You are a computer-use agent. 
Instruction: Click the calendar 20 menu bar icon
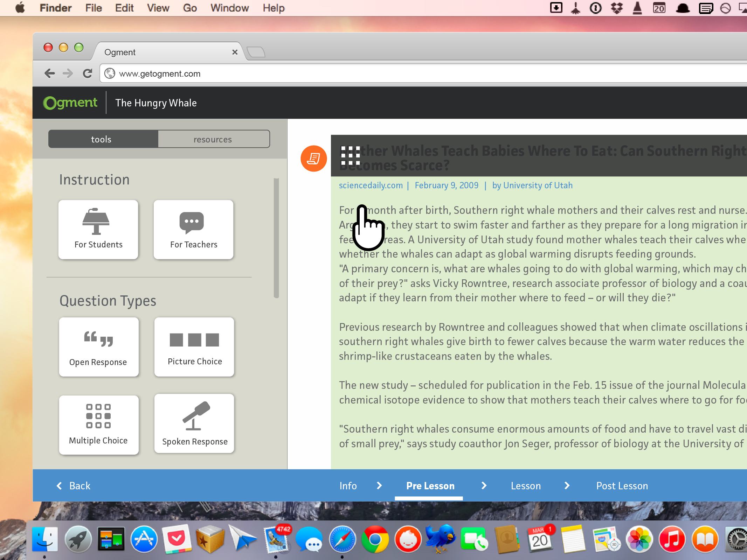pyautogui.click(x=659, y=8)
